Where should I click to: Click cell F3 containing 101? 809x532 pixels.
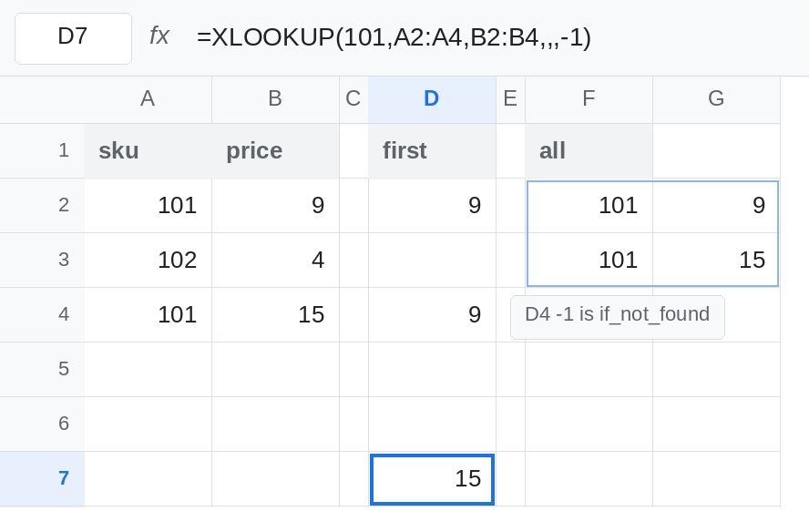pos(589,260)
